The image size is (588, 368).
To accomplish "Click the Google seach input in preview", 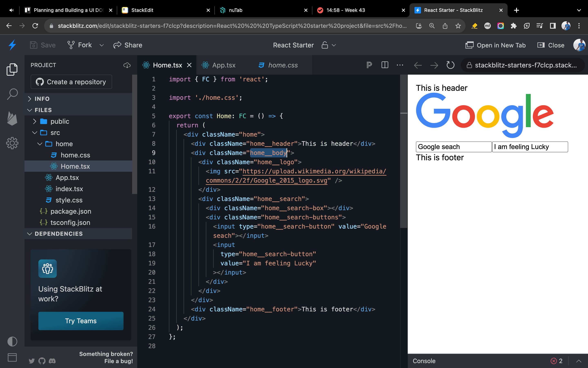I will (x=454, y=147).
